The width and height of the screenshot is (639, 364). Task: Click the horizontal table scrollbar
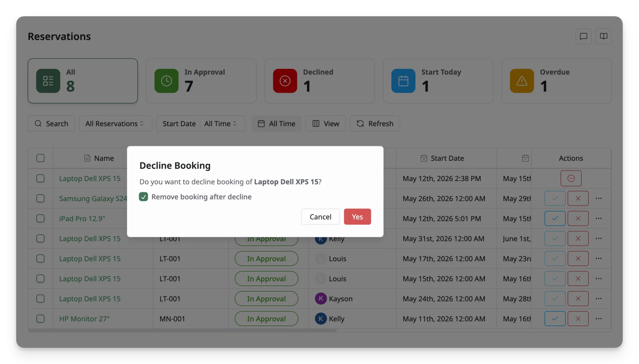(x=182, y=330)
